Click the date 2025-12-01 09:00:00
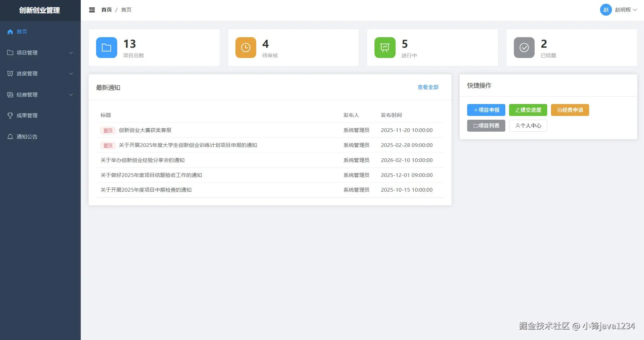This screenshot has width=644, height=340. (x=407, y=175)
